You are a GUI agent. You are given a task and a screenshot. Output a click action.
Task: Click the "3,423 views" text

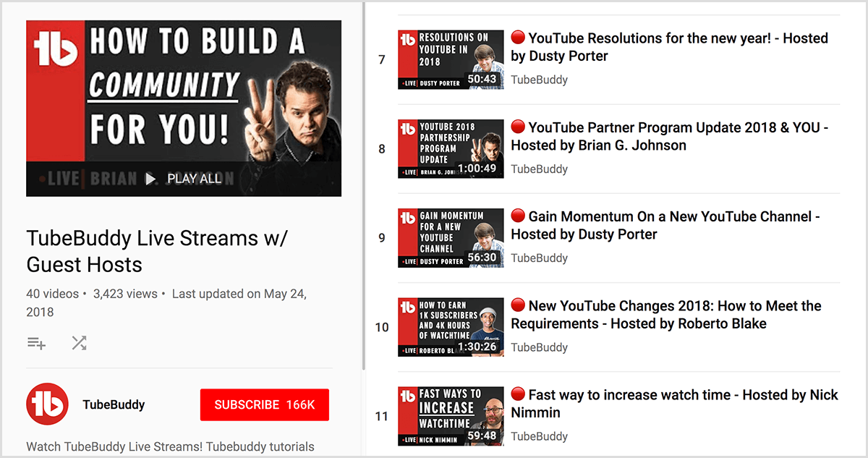(x=126, y=294)
